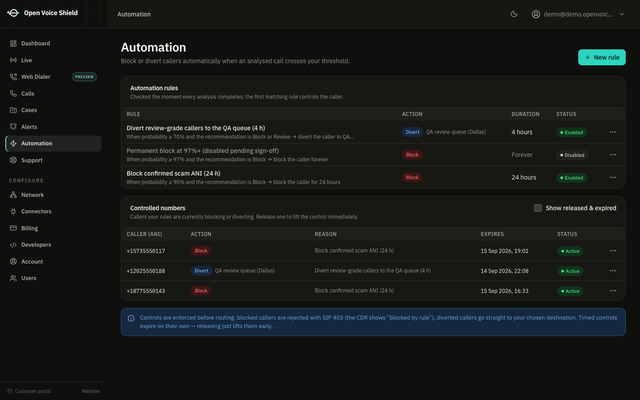Image resolution: width=640 pixels, height=400 pixels.
Task: Open Alerts in sidebar
Action: click(53, 127)
